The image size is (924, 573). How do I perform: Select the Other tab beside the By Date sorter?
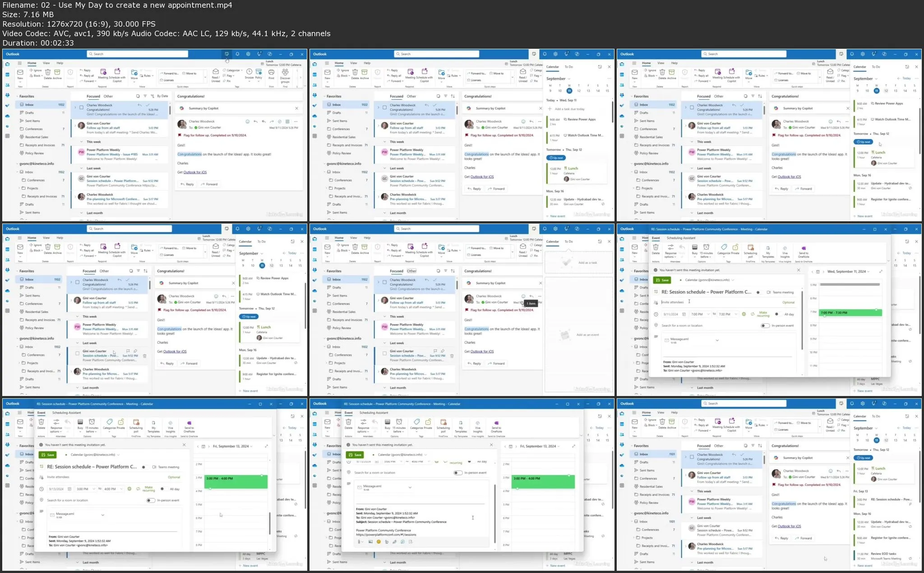pos(108,96)
